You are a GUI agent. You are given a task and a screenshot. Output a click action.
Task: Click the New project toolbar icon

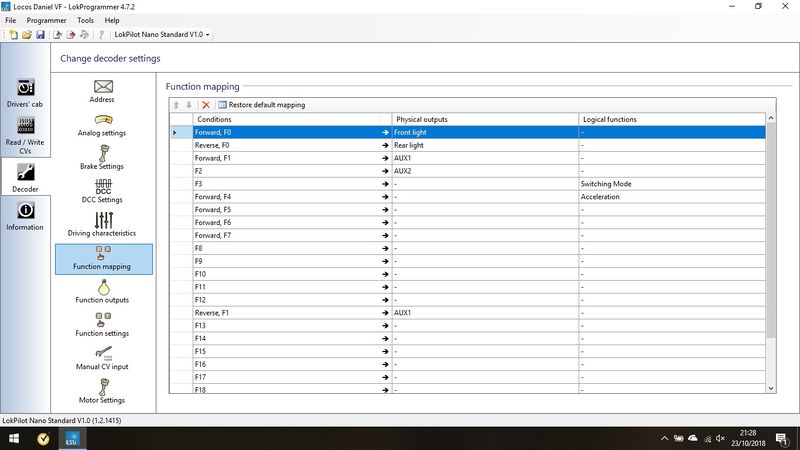[x=13, y=34]
